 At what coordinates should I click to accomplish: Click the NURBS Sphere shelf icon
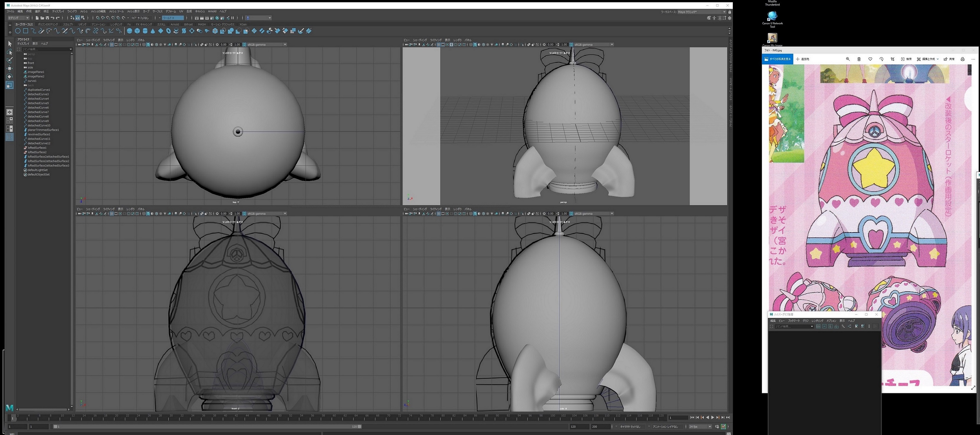pos(129,31)
